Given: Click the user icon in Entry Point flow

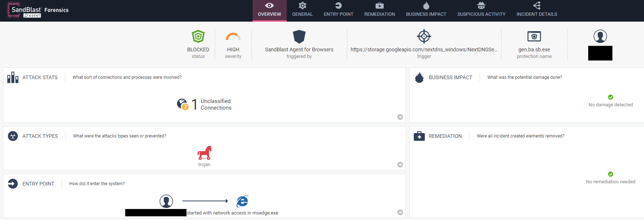Looking at the screenshot, I should pos(166,201).
